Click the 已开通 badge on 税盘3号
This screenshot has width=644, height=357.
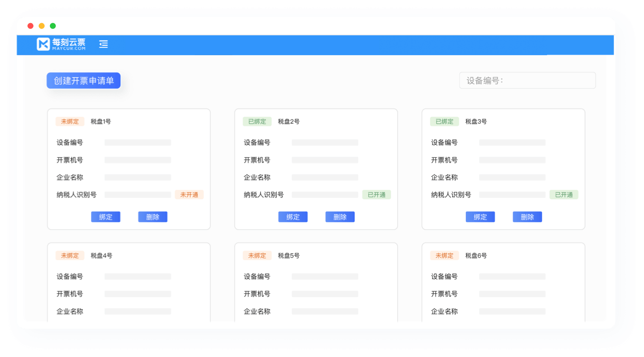(x=563, y=195)
